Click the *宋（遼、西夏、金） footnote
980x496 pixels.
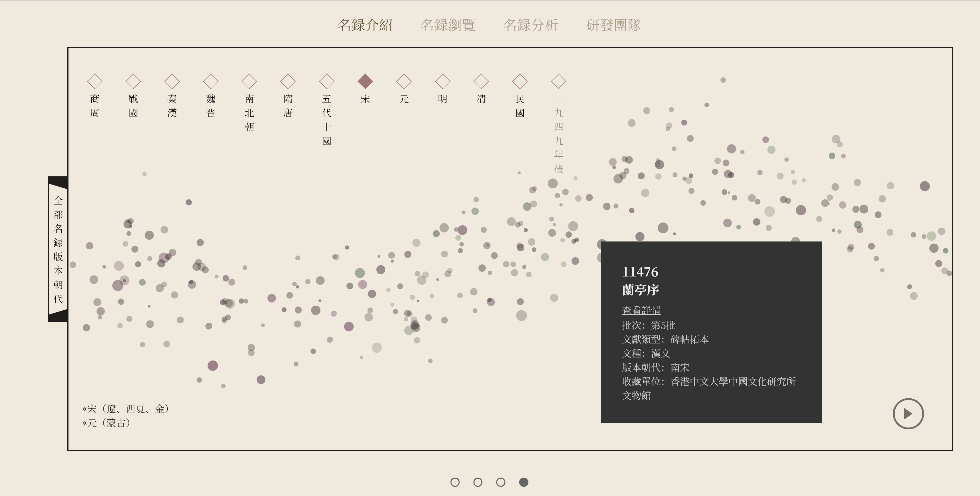tap(125, 409)
